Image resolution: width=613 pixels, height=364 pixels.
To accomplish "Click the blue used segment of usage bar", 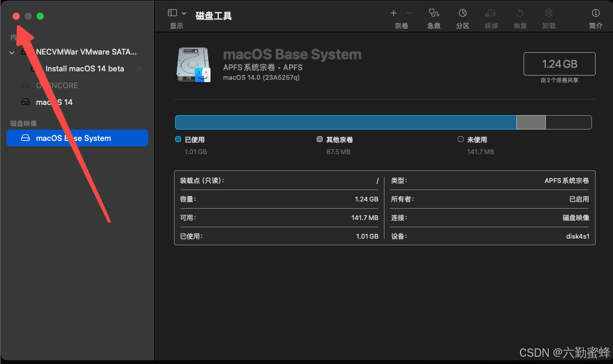I will [x=345, y=122].
